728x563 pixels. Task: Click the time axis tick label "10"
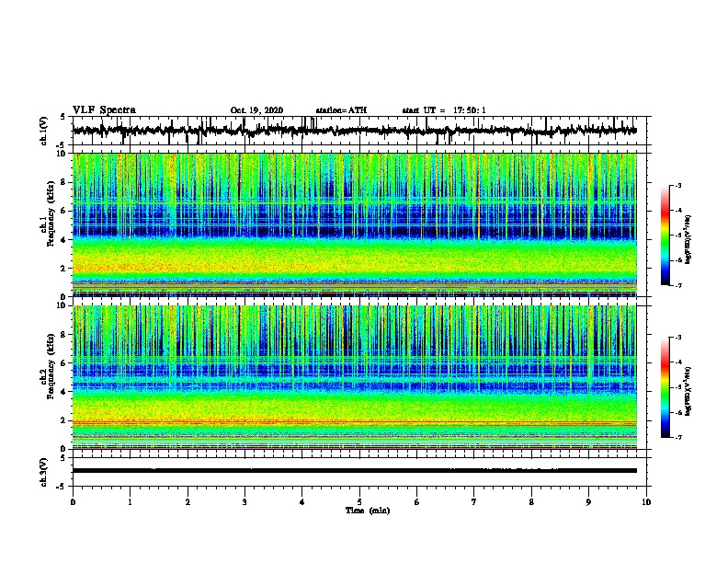pos(646,502)
